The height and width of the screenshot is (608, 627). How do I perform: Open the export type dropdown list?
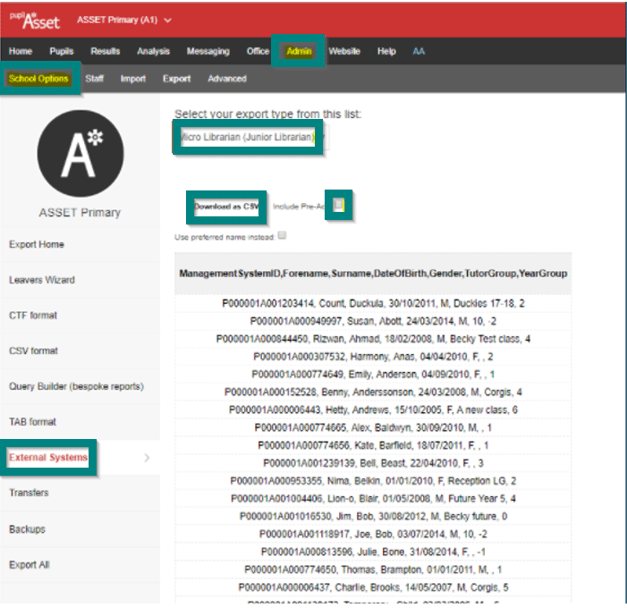tap(250, 137)
